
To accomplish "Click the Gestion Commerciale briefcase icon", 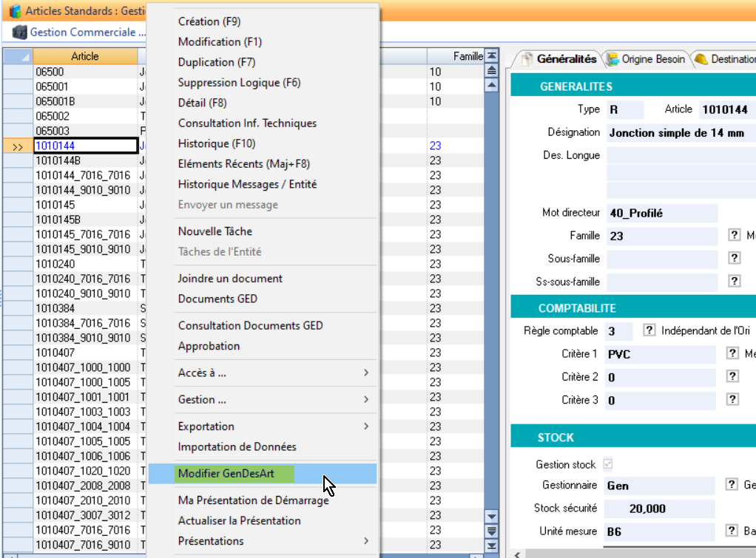I will pyautogui.click(x=19, y=33).
